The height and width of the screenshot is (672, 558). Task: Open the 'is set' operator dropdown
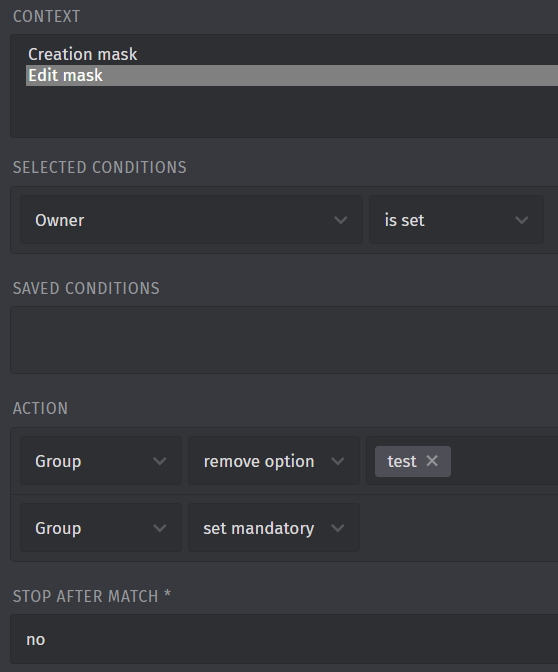(x=456, y=220)
